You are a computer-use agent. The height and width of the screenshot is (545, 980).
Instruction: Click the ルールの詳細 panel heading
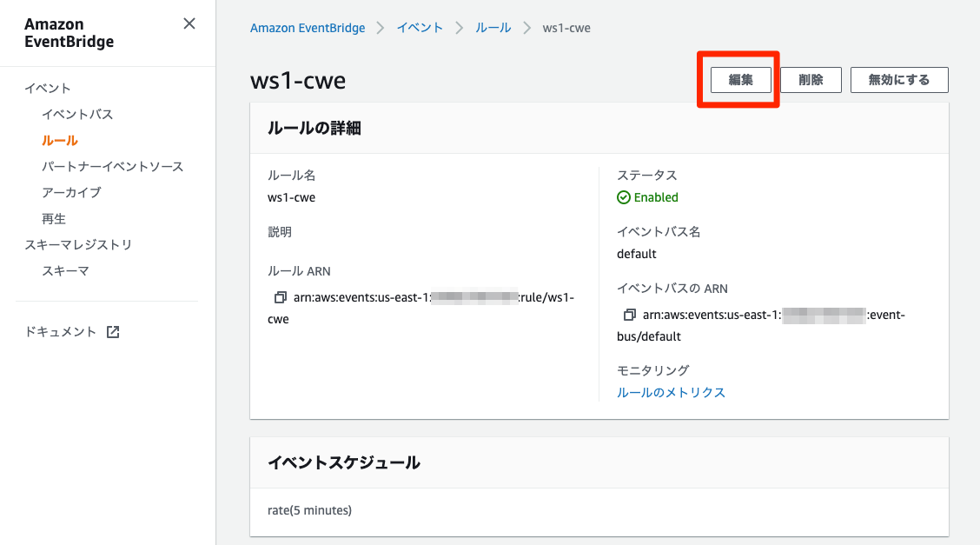(315, 128)
